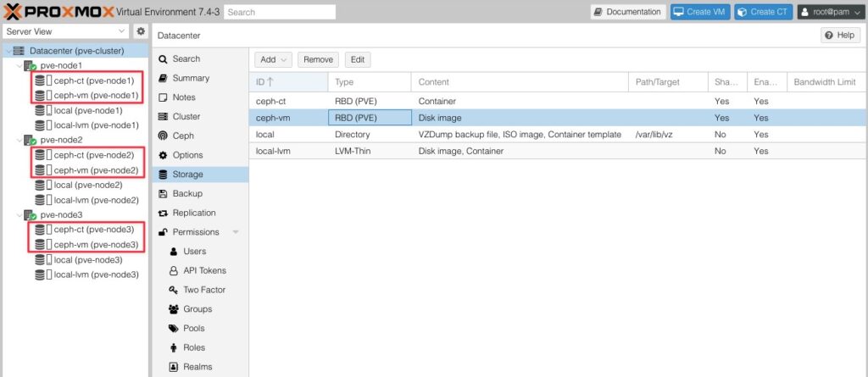Select the local-lvm row ID cell
Viewport: 868px width, 377px height.
288,151
